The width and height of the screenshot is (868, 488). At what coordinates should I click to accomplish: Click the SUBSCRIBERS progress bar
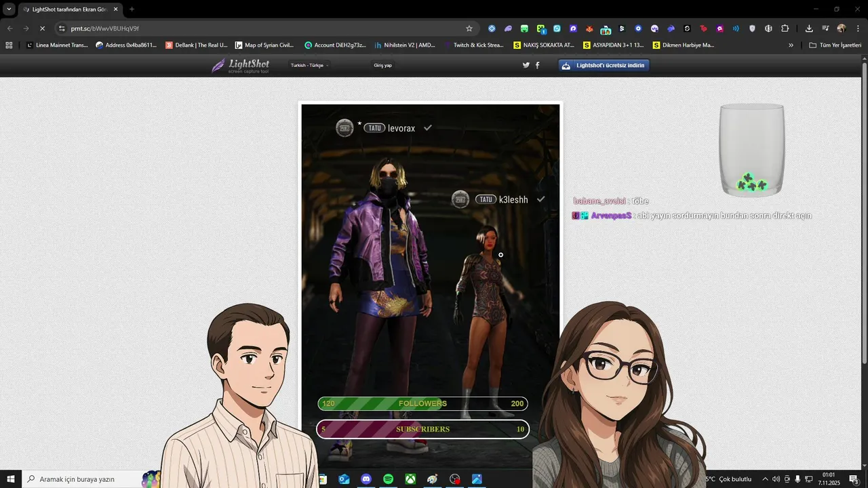[422, 429]
